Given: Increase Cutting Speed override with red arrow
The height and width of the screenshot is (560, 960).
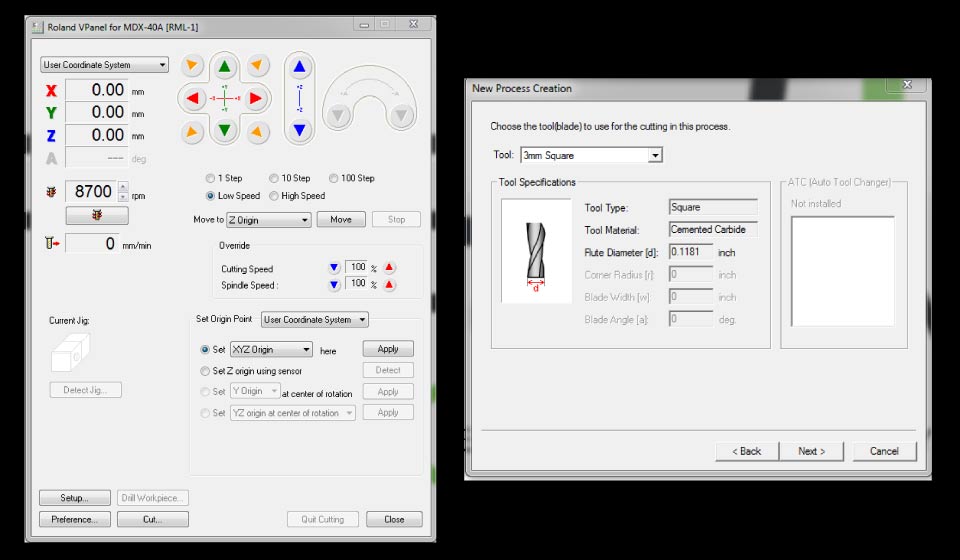Looking at the screenshot, I should (389, 267).
